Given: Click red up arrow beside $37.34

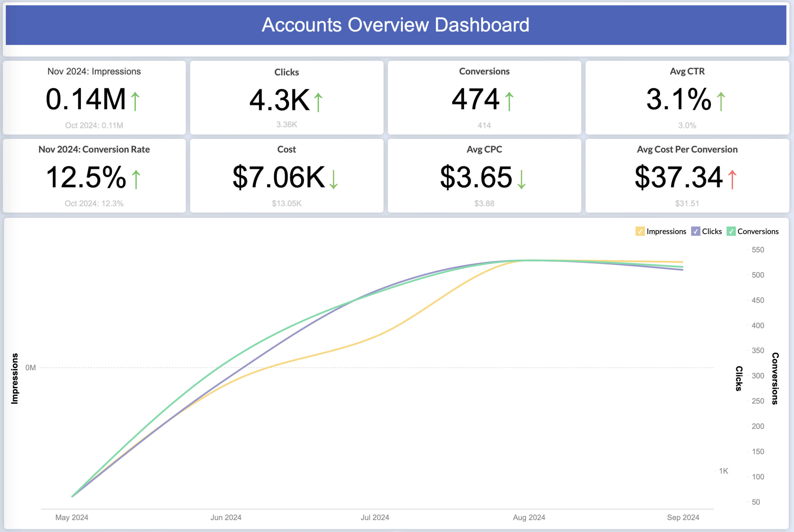Looking at the screenshot, I should tap(732, 179).
